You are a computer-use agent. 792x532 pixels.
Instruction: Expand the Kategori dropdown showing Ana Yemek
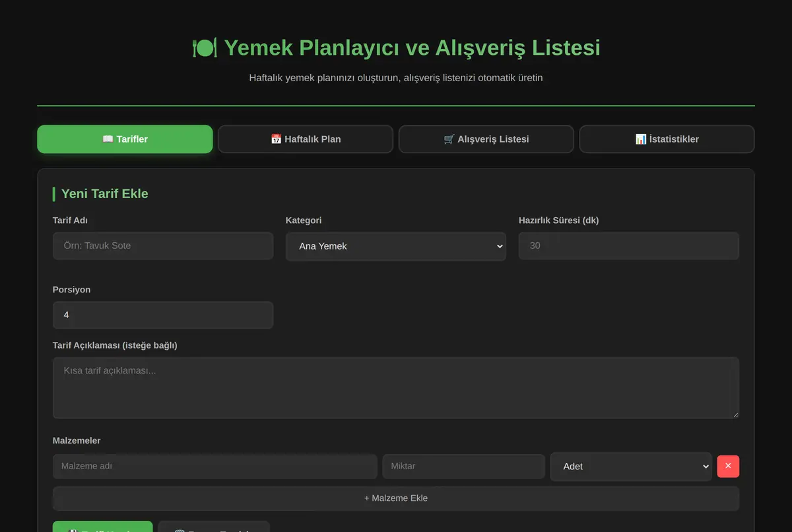(396, 246)
